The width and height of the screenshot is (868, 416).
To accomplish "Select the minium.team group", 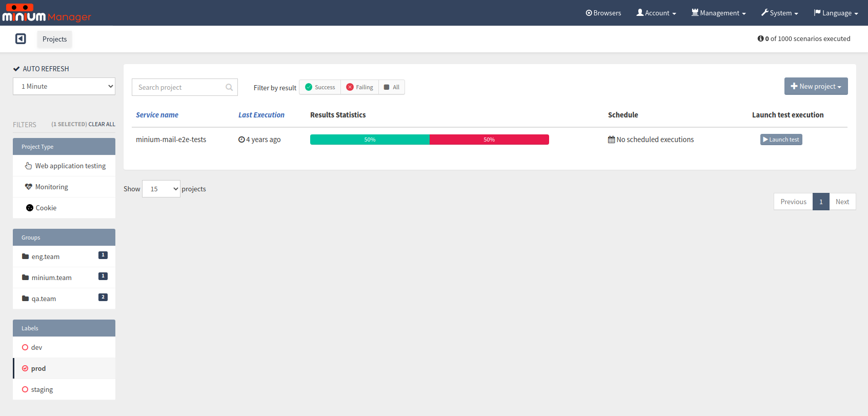I will (64, 278).
